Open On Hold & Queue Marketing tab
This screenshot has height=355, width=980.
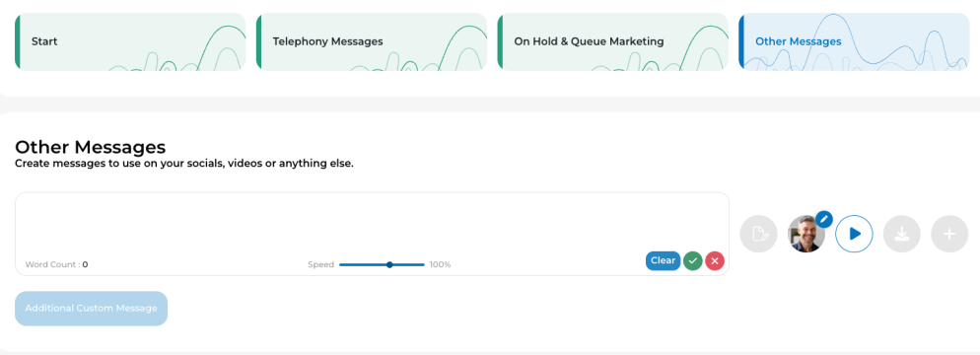(612, 41)
